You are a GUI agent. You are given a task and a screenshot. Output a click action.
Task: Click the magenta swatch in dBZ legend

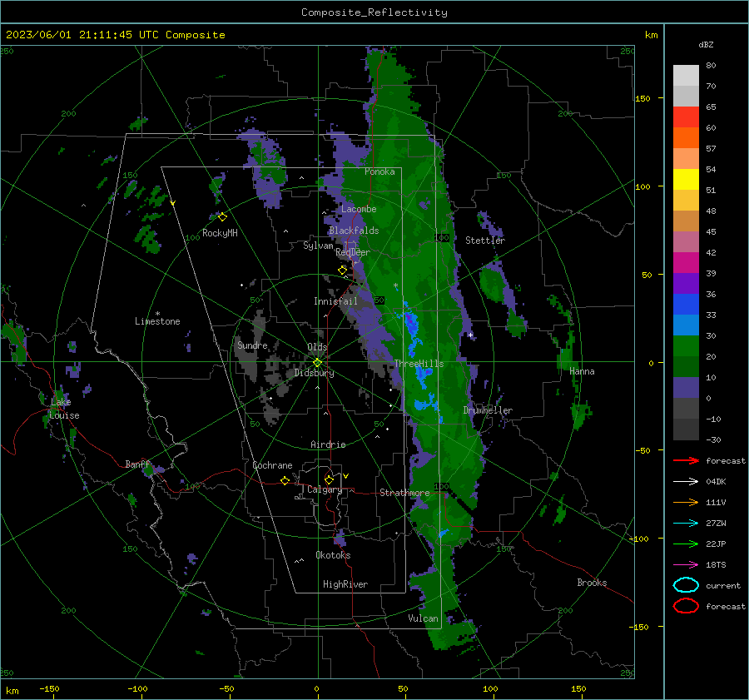coord(686,262)
